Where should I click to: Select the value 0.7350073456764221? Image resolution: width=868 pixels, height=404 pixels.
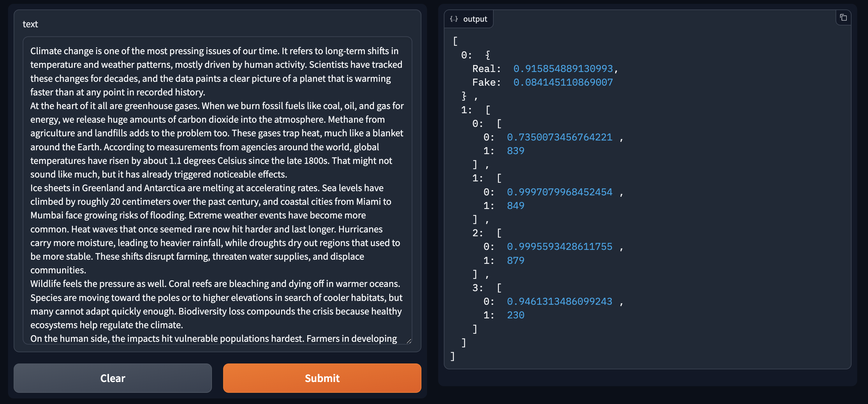[559, 137]
